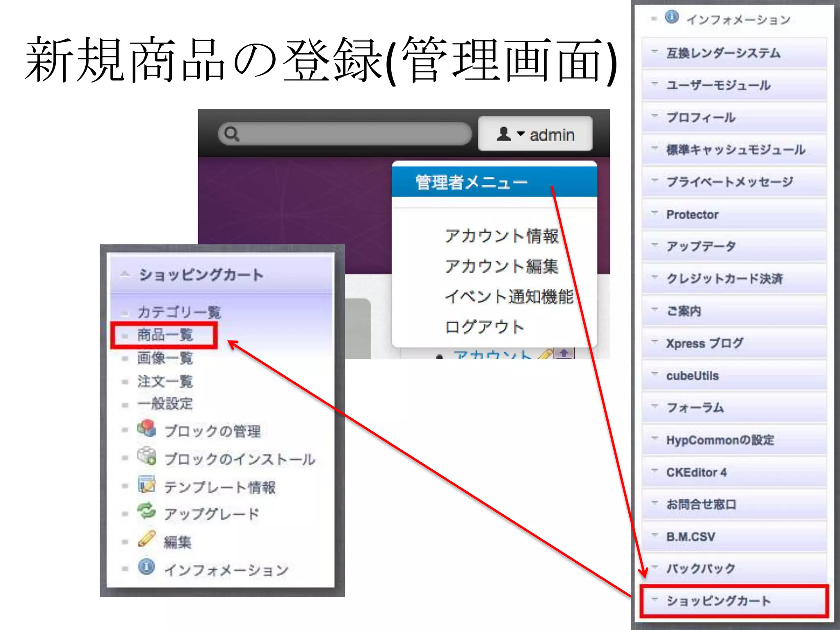Open 編集 text link

[x=178, y=542]
